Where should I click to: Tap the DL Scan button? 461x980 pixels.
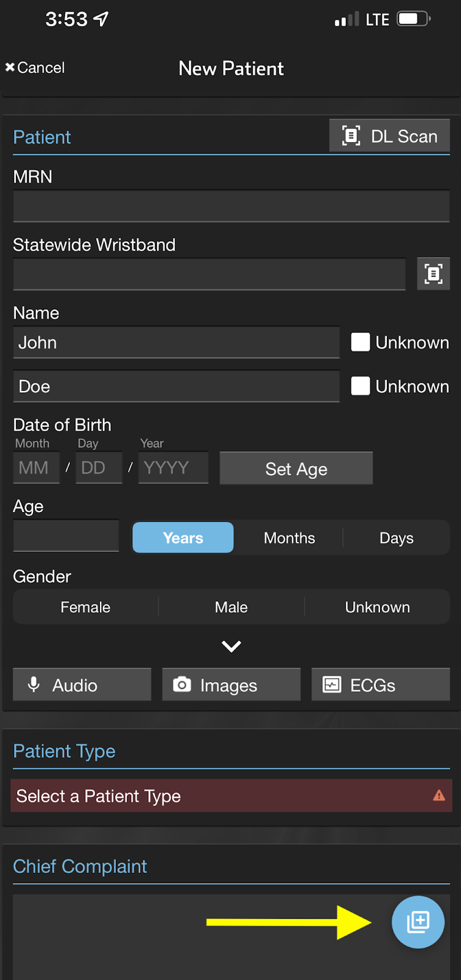tap(389, 135)
